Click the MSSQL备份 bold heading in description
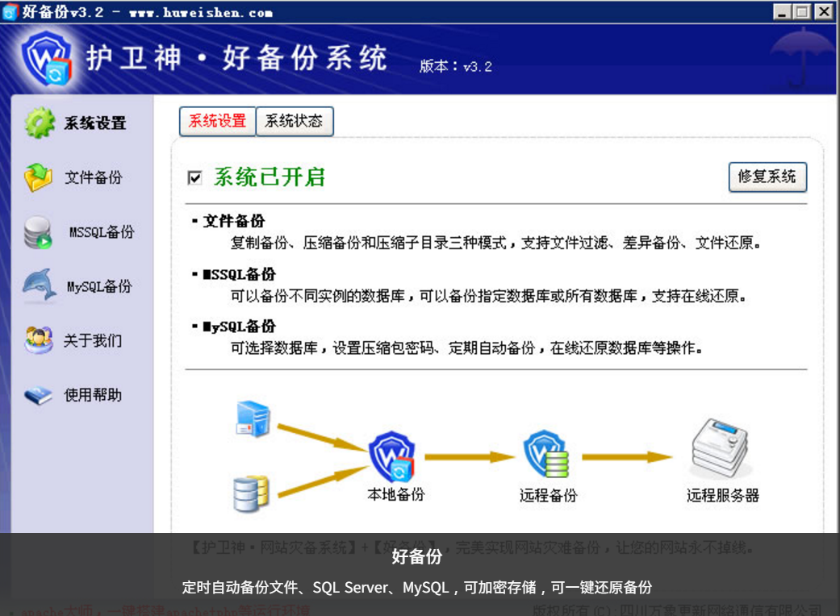This screenshot has height=616, width=840. [x=239, y=275]
